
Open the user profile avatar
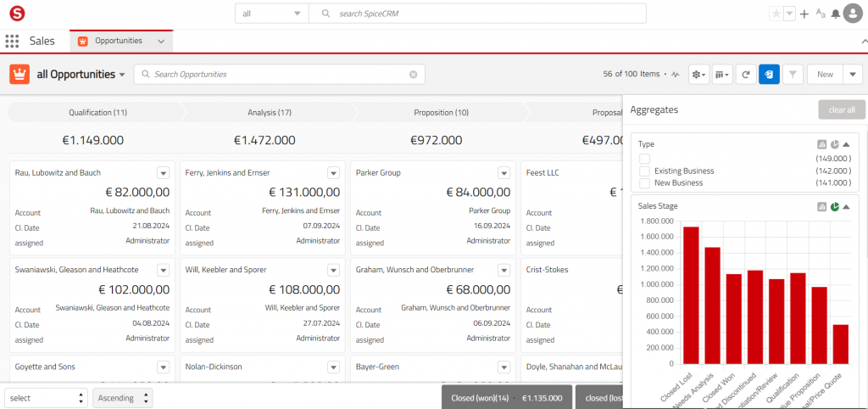coord(853,14)
